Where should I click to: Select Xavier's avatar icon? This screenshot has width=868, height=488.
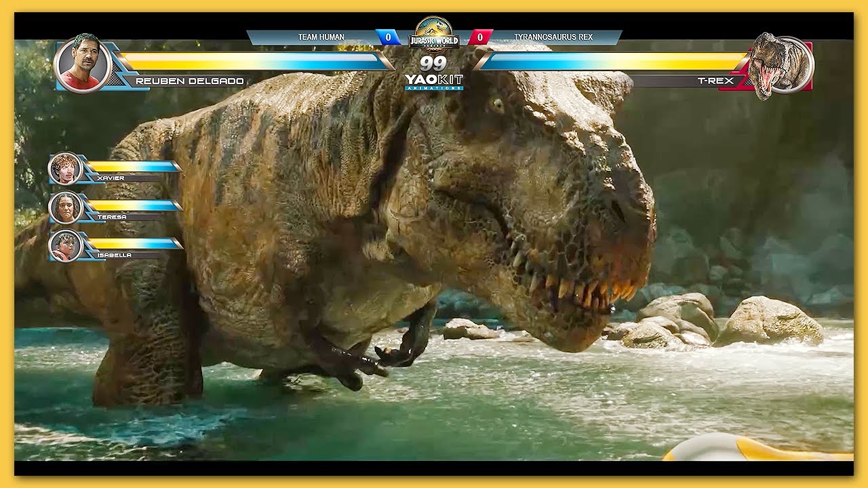66,168
